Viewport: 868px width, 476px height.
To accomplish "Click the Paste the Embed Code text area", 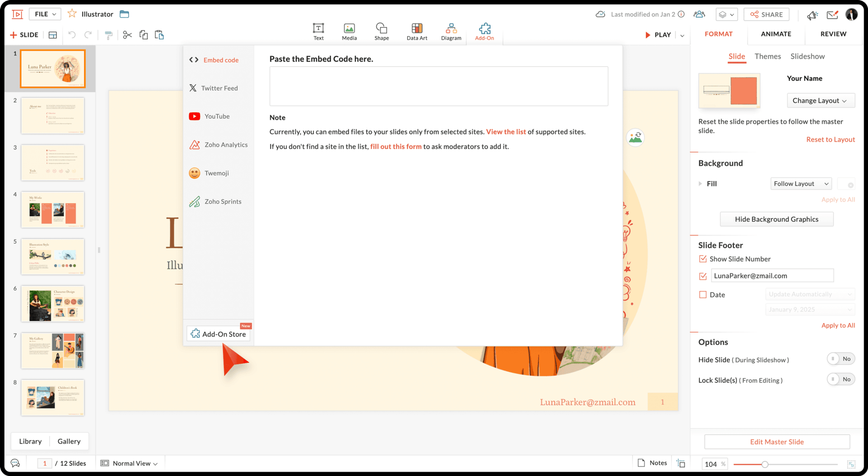I will pyautogui.click(x=439, y=86).
